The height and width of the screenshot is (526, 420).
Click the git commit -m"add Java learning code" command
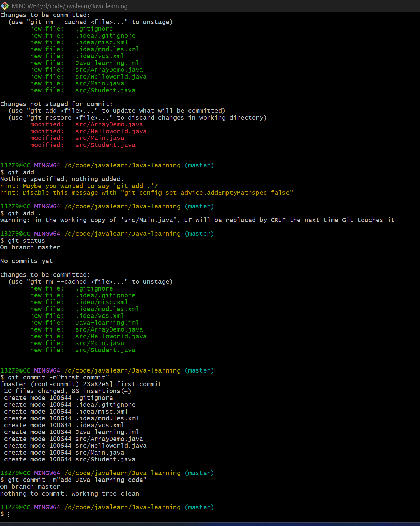coord(73,480)
